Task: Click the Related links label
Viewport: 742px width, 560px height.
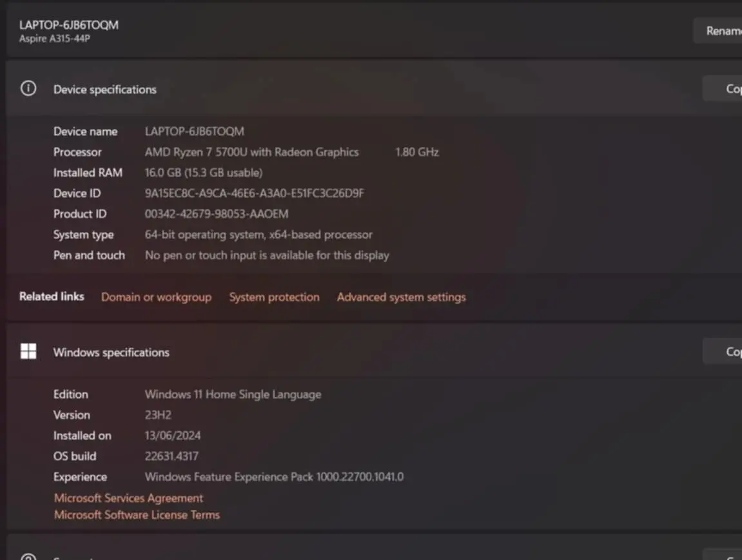Action: [52, 296]
